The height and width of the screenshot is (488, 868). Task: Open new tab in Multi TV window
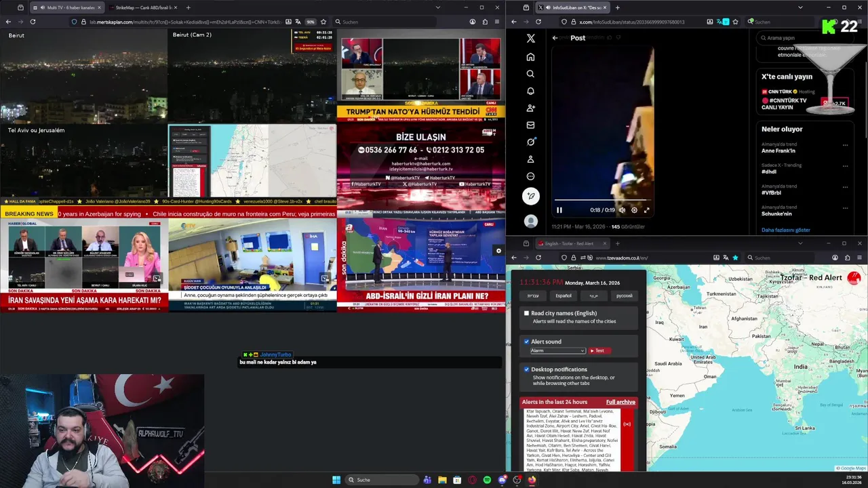(188, 7)
